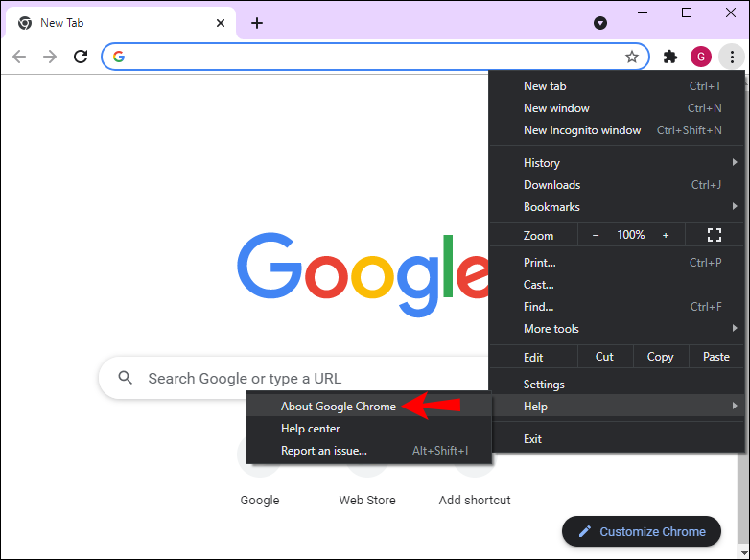Click the three-dot Chrome menu button
This screenshot has height=560, width=750.
tap(732, 57)
